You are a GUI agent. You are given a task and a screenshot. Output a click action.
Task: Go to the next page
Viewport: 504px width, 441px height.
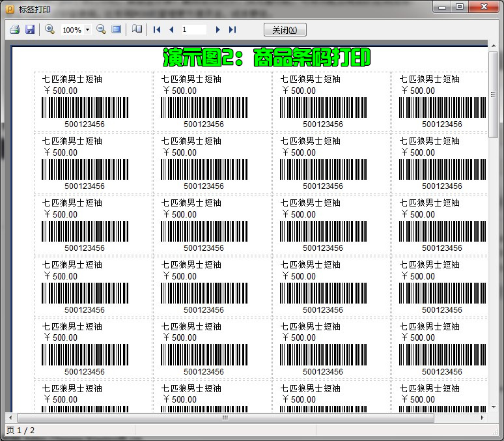coord(218,29)
